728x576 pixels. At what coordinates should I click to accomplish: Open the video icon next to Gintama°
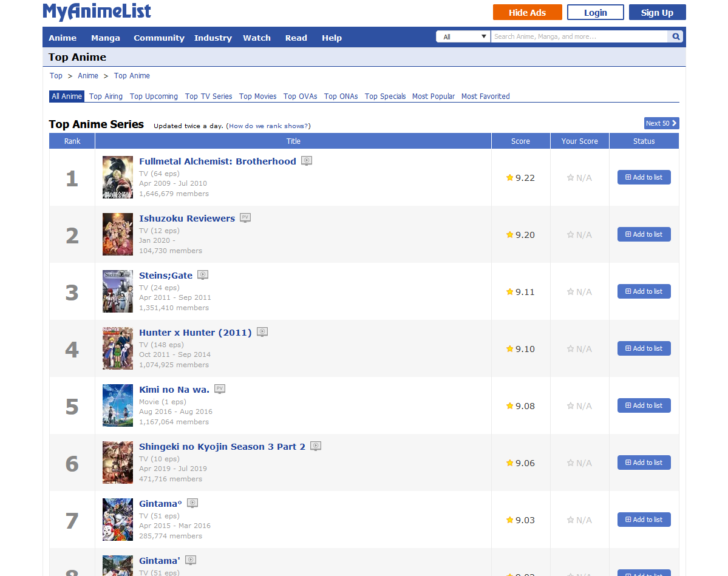(x=192, y=503)
